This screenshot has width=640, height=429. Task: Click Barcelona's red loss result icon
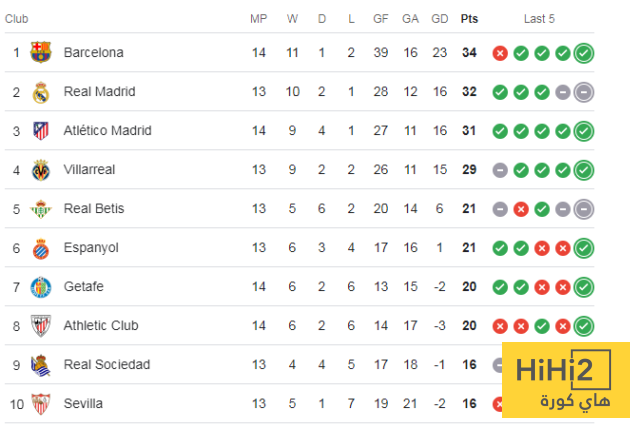point(500,53)
